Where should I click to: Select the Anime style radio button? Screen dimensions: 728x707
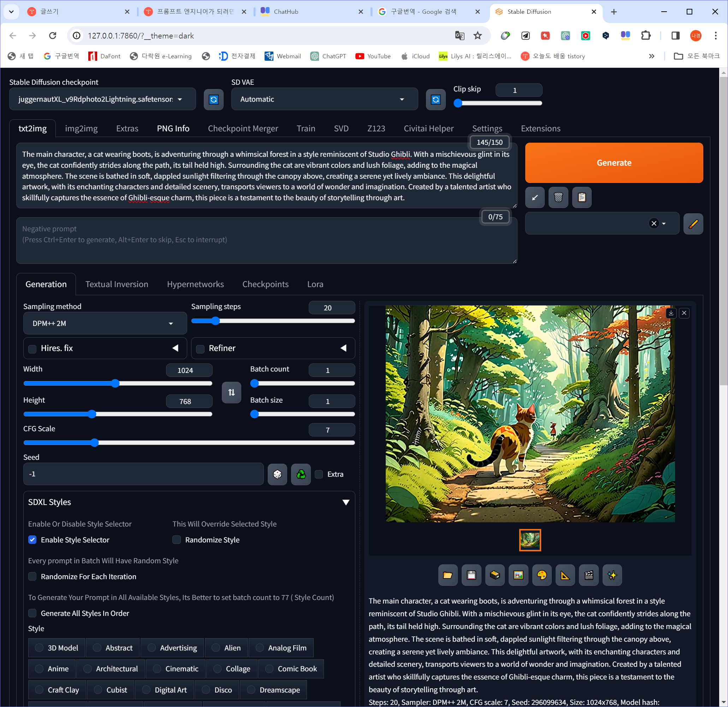tap(39, 669)
